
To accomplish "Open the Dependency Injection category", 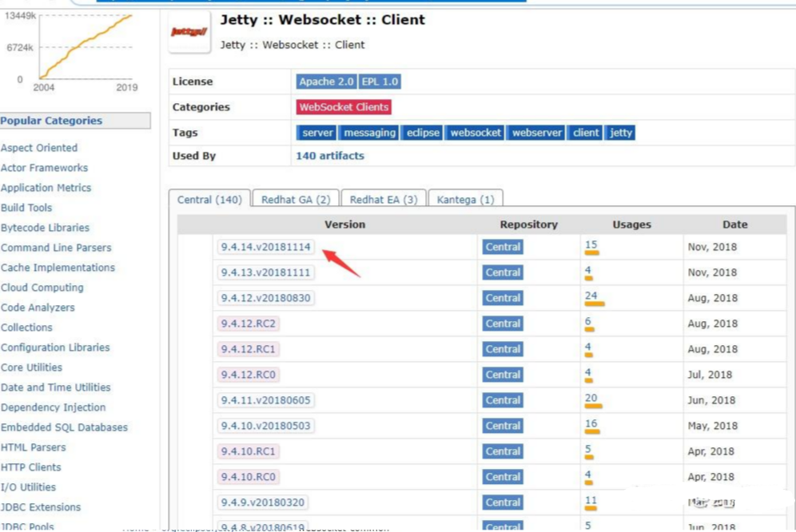I will tap(54, 407).
